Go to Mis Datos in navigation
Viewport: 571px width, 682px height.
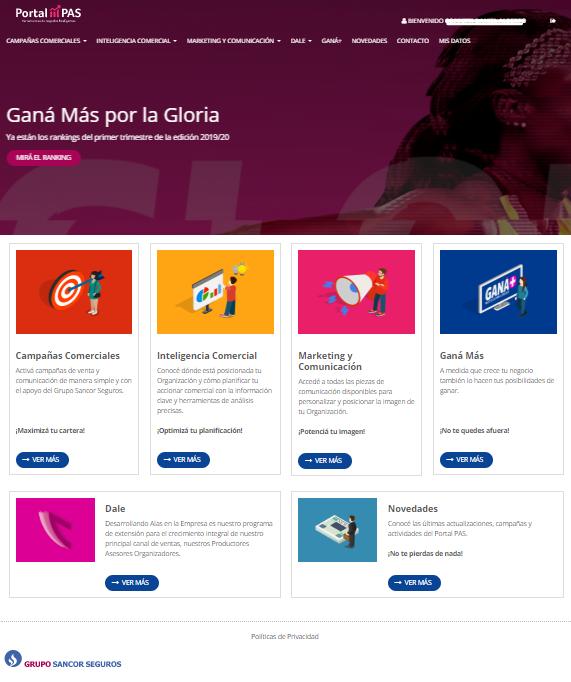454,41
